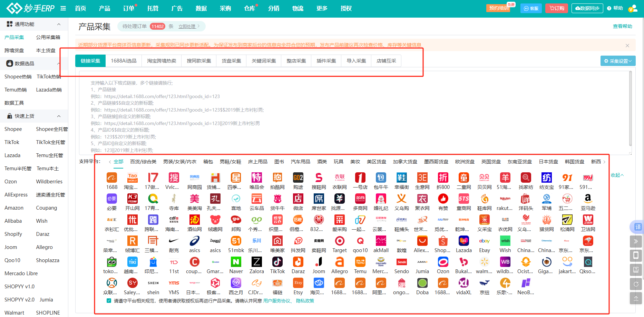The height and width of the screenshot is (317, 644).
Task: Click inside the link input text area
Action: [345, 114]
